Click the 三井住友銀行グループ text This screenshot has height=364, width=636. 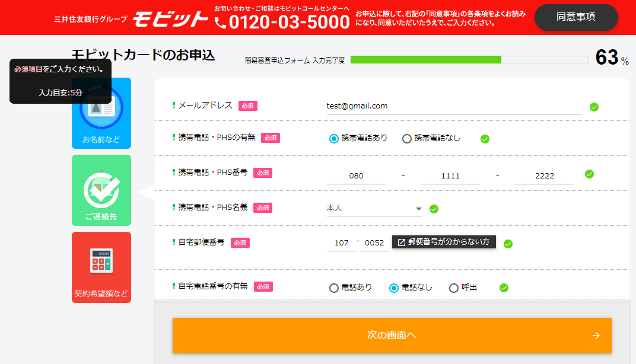(x=91, y=19)
